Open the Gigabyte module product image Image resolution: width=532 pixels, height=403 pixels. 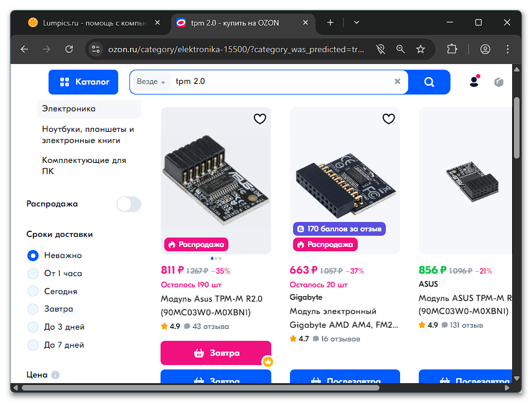[345, 180]
